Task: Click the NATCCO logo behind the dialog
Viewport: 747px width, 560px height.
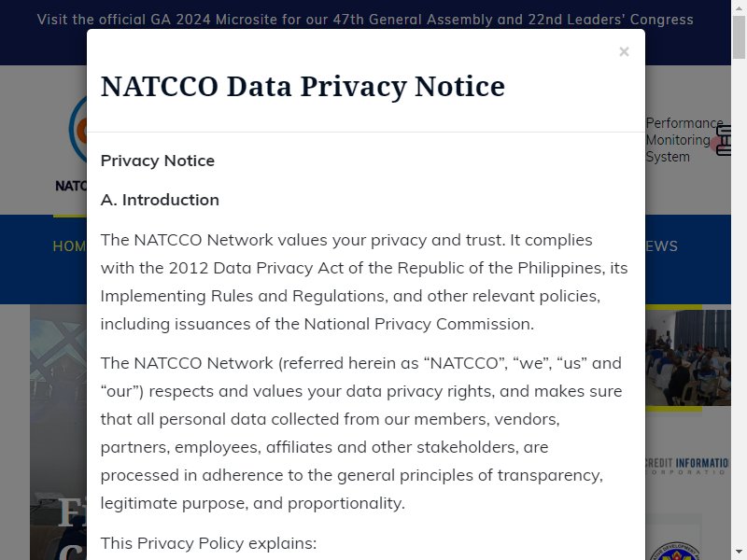Action: pyautogui.click(x=72, y=143)
